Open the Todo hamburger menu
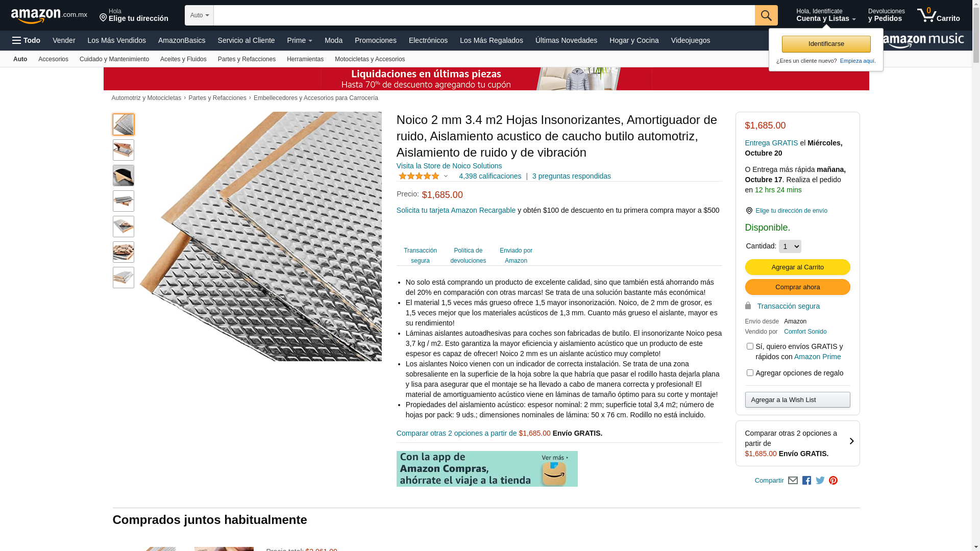Screen dimensions: 980x551 [x=27, y=40]
